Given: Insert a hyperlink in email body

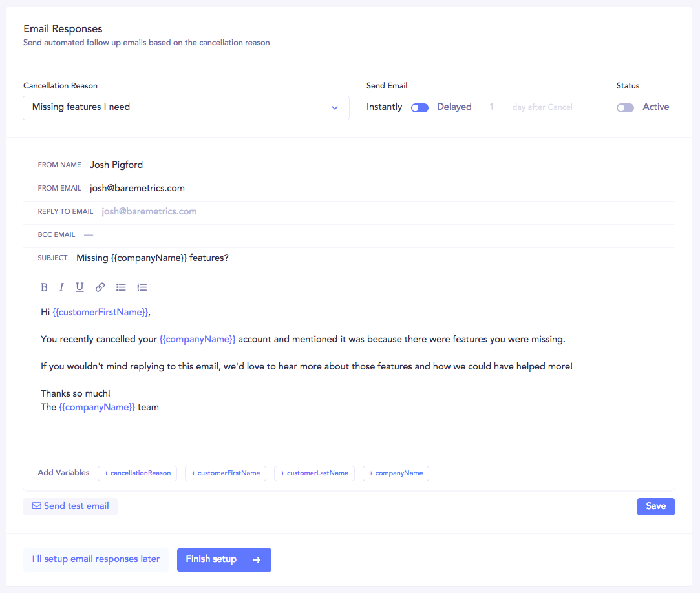Looking at the screenshot, I should [100, 287].
